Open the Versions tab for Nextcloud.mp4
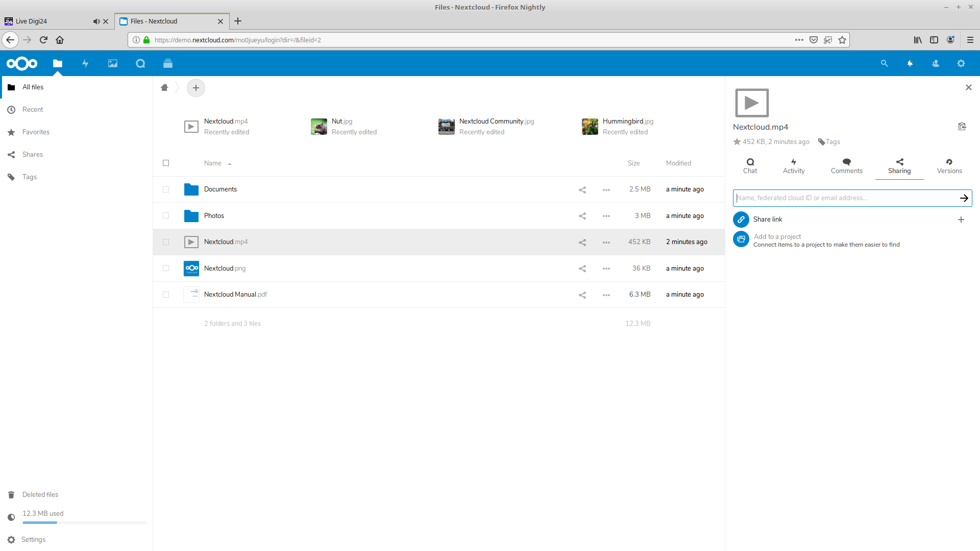This screenshot has width=980, height=551. pyautogui.click(x=949, y=166)
